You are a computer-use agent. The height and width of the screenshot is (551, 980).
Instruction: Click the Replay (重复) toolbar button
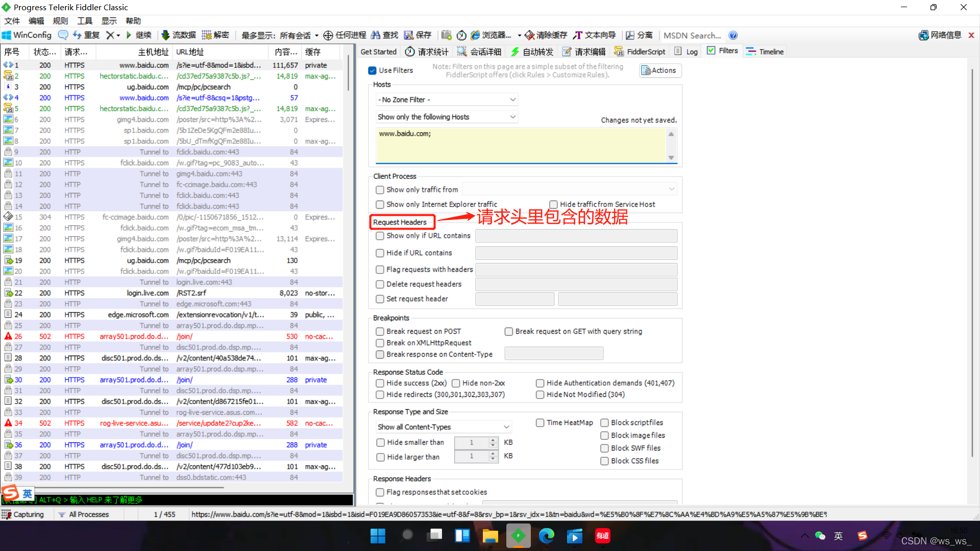86,35
